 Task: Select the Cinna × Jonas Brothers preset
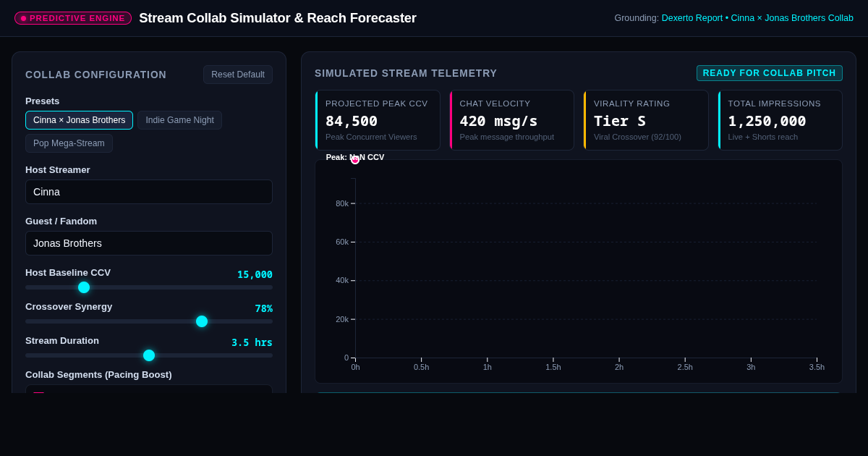(x=79, y=120)
